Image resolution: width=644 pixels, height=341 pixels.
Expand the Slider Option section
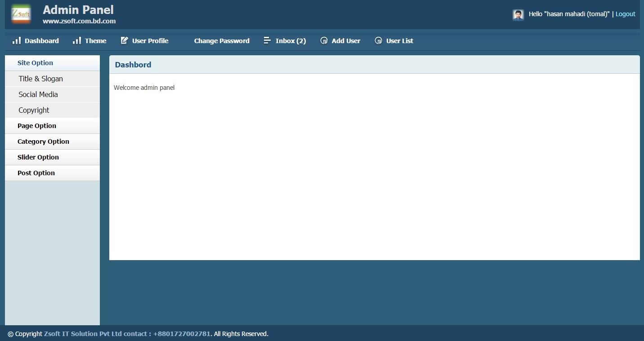(x=38, y=157)
